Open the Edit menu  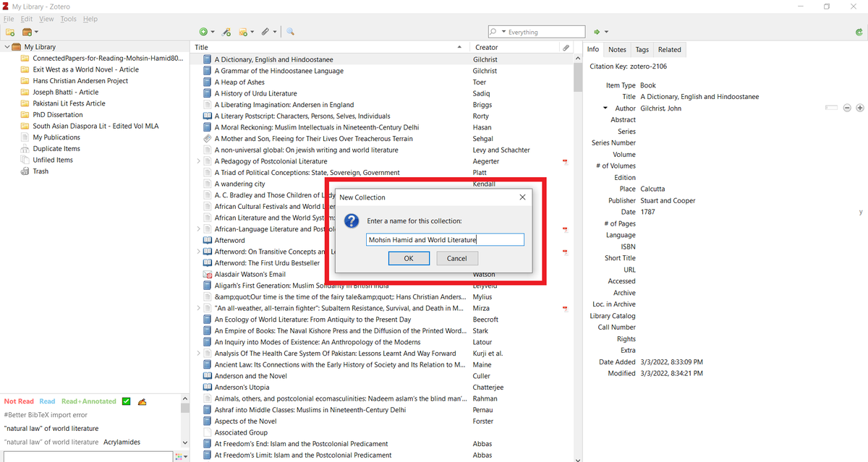coord(27,19)
